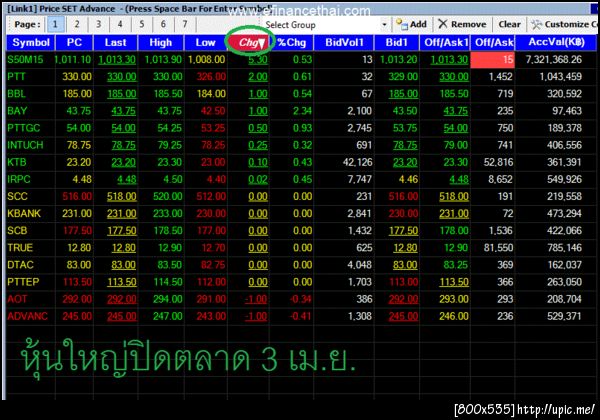The width and height of the screenshot is (600, 420).
Task: Click S50M15 red-highlighted ask volume 15
Action: [x=493, y=60]
